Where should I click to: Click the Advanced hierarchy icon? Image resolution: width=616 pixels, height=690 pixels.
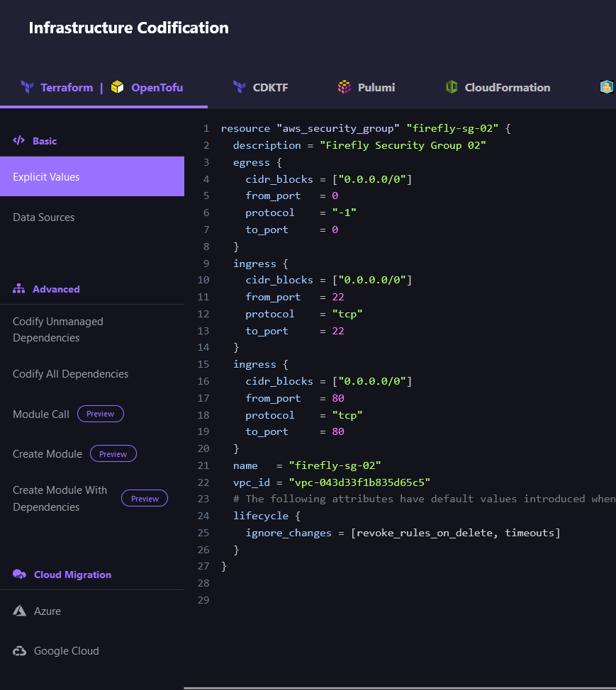[x=19, y=288]
